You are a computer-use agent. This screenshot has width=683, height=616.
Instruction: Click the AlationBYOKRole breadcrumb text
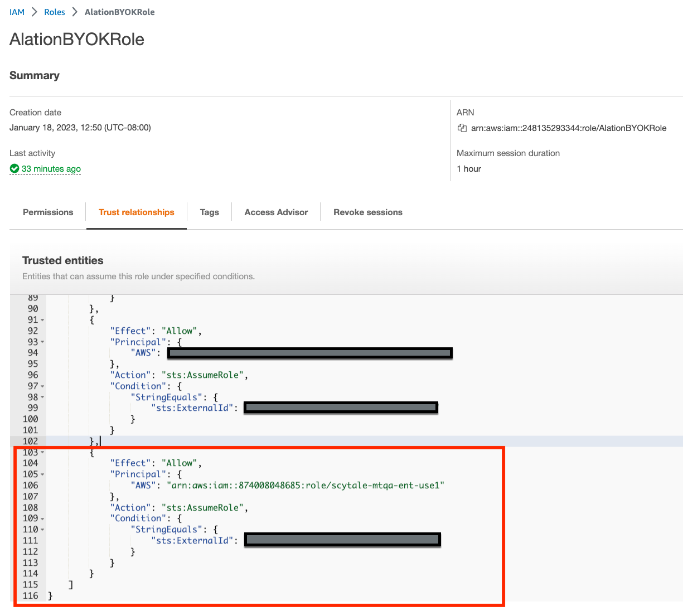[x=120, y=12]
